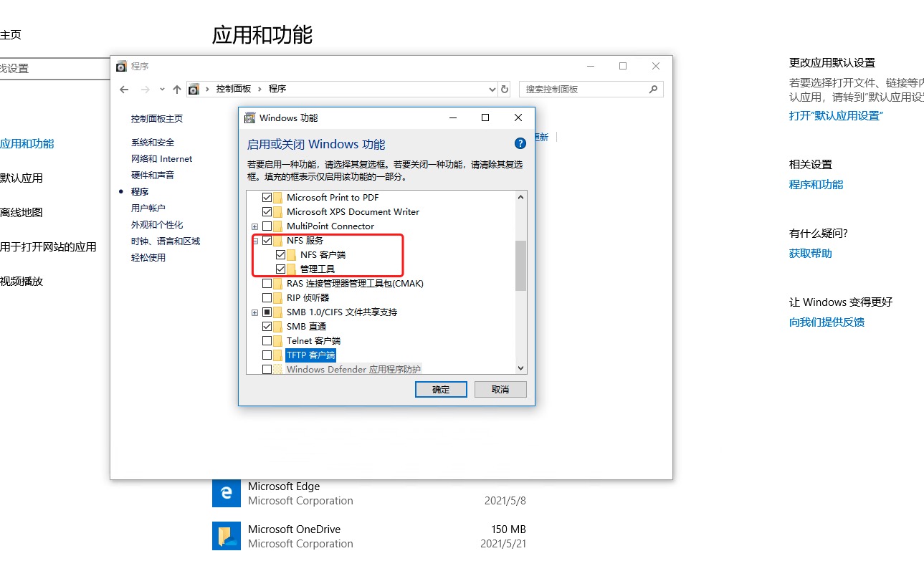Open the address bar dropdown arrow
Image resolution: width=924 pixels, height=561 pixels.
click(x=492, y=90)
